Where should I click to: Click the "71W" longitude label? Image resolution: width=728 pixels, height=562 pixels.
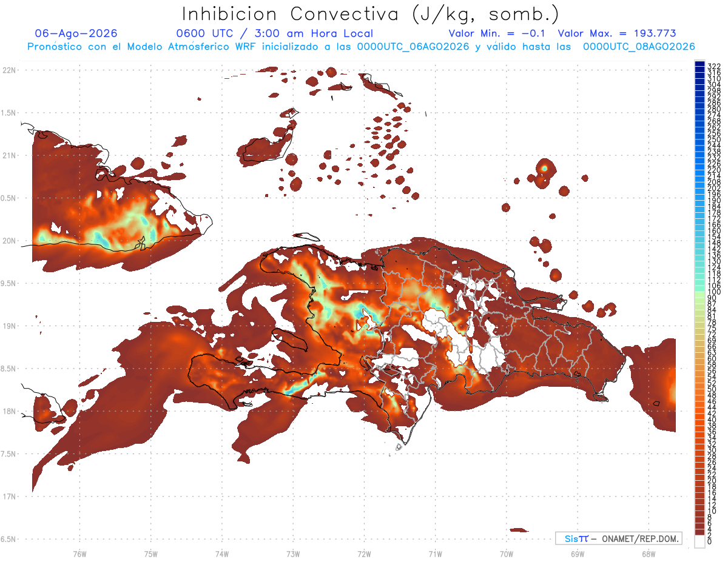[x=435, y=554]
